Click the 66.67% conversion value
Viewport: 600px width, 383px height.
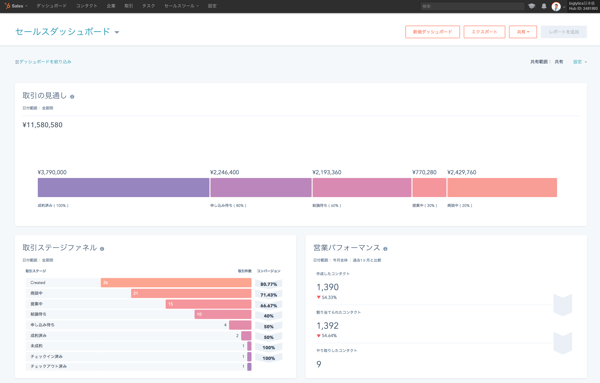(x=269, y=306)
